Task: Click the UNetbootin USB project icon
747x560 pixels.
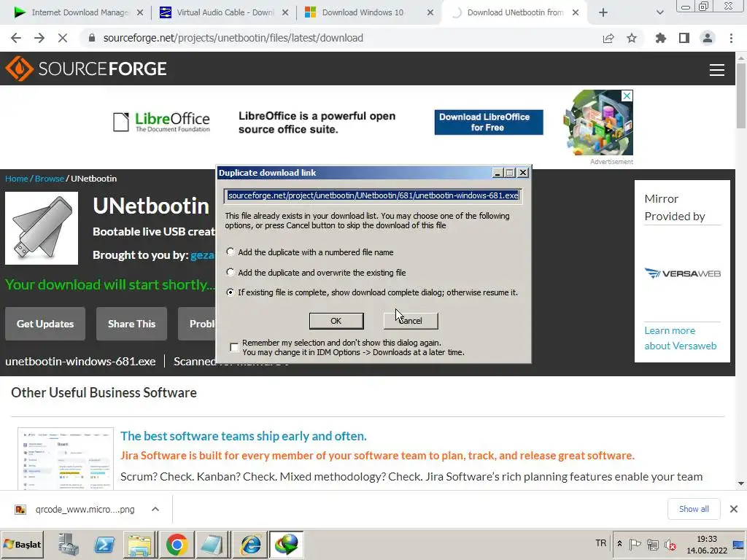Action: (42, 228)
